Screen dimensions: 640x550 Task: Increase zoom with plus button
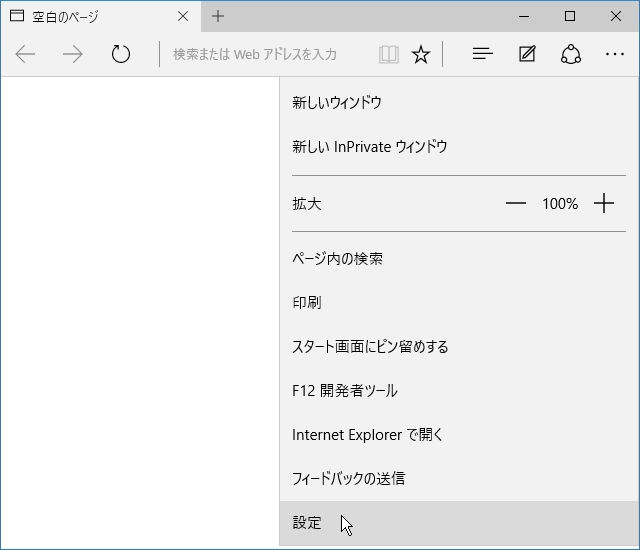tap(604, 203)
